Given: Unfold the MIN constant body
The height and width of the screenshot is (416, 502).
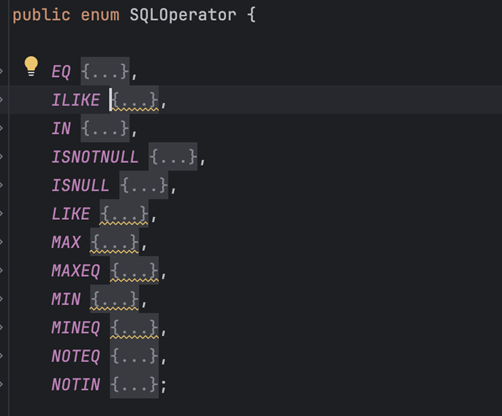Looking at the screenshot, I should point(114,299).
